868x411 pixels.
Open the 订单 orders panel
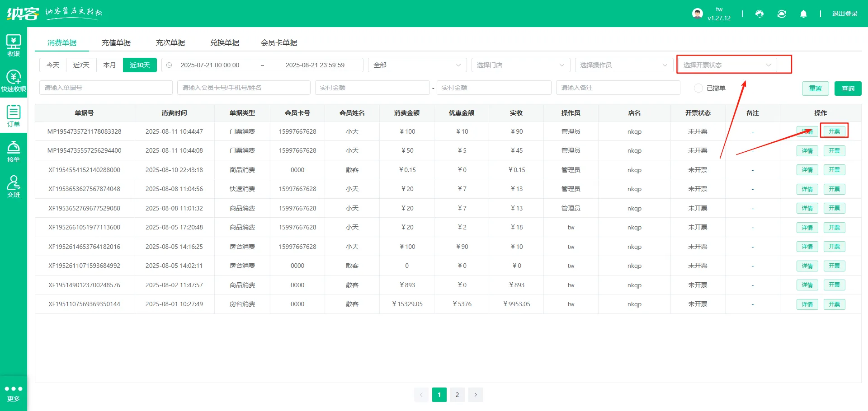[14, 116]
